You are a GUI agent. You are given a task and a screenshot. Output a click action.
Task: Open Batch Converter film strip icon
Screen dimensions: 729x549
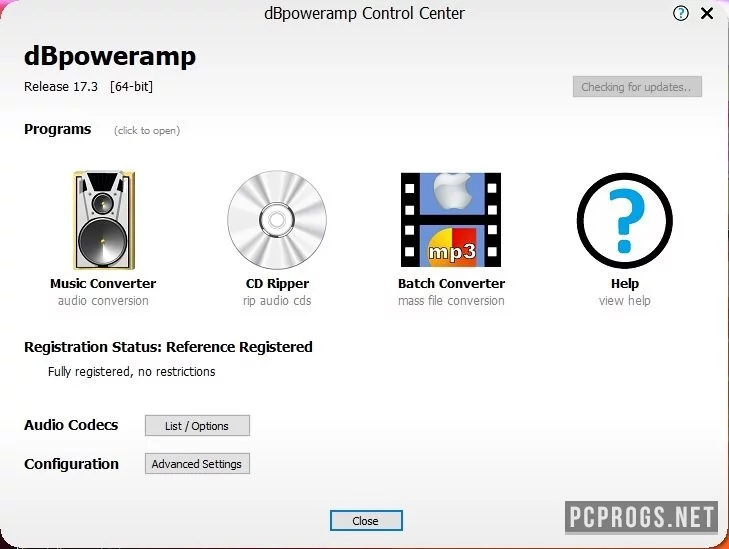tap(451, 220)
